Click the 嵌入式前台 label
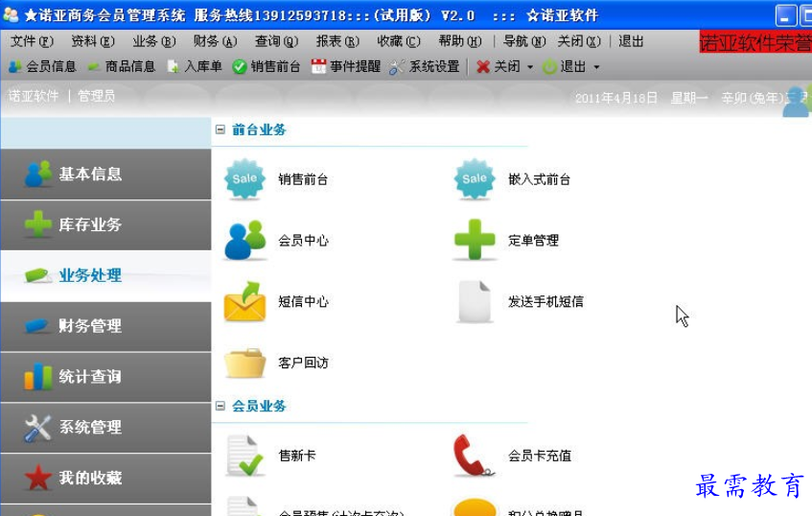 point(539,179)
